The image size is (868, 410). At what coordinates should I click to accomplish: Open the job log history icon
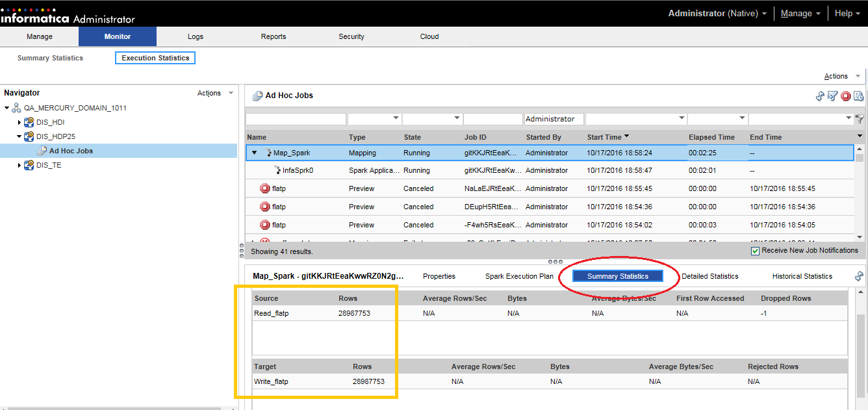[858, 96]
